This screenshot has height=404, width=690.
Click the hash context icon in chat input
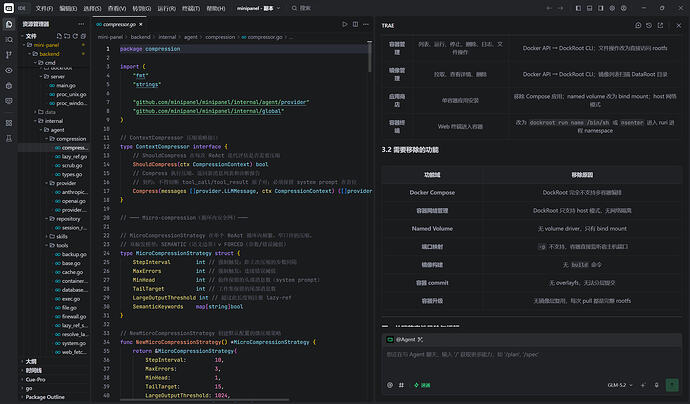click(401, 385)
